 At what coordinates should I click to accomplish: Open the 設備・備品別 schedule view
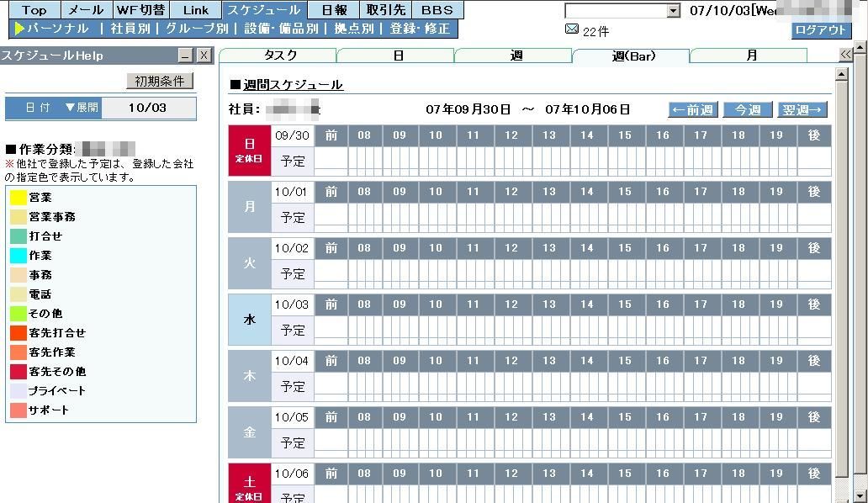[x=281, y=29]
